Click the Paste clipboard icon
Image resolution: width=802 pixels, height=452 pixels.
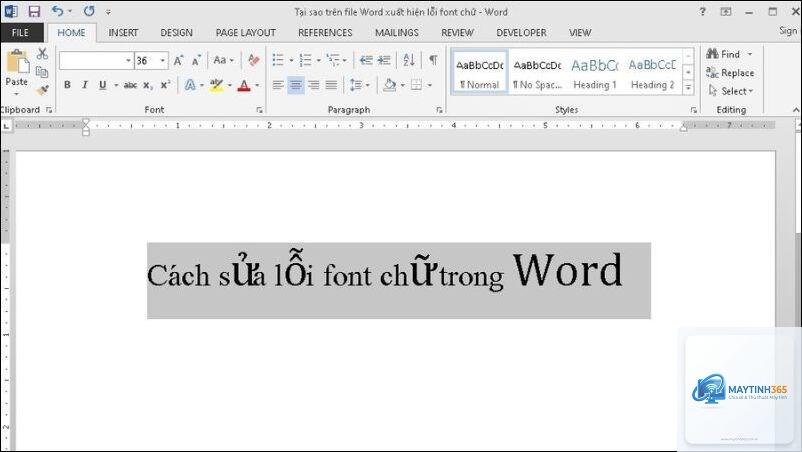(x=17, y=61)
